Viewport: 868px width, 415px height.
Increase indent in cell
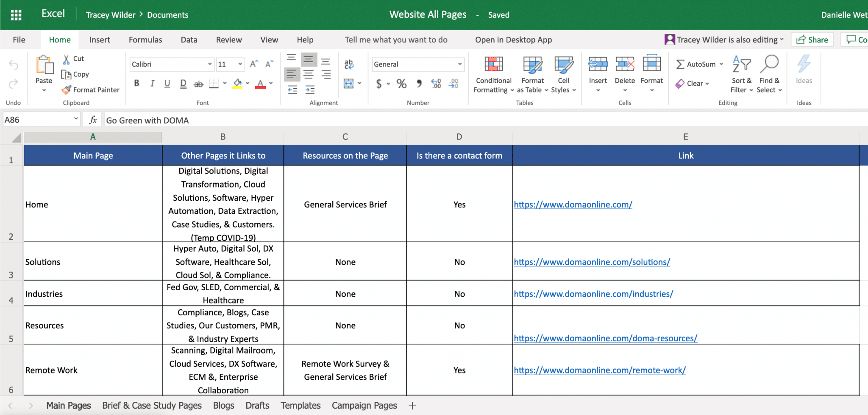(310, 90)
